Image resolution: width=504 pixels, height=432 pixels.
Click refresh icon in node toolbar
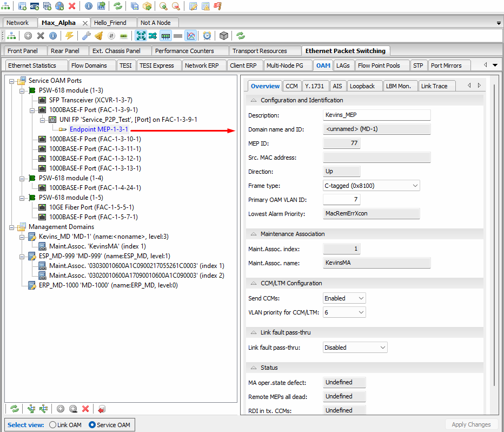(241, 36)
